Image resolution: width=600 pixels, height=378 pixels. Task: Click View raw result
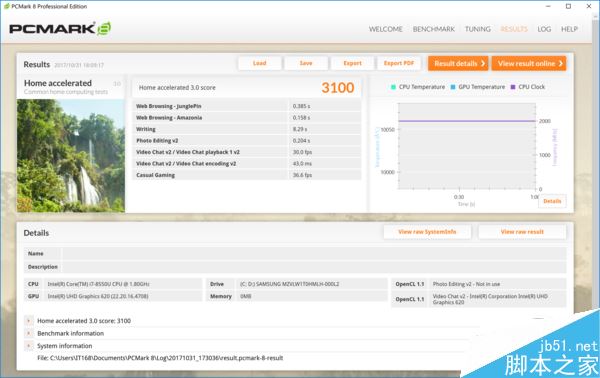522,232
